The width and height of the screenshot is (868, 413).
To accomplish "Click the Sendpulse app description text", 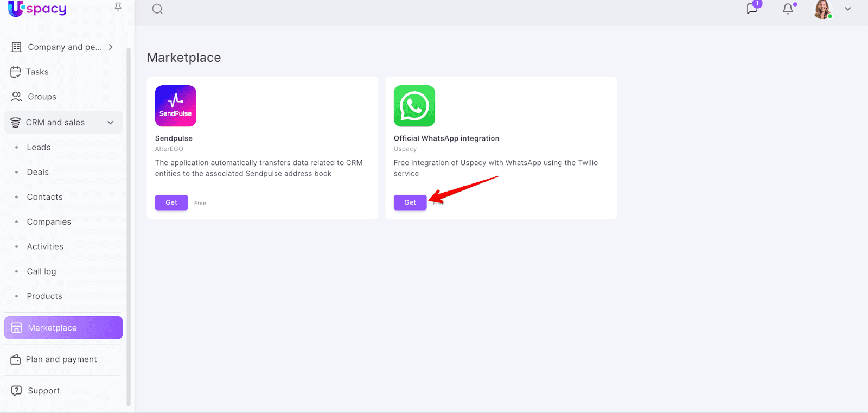I will click(259, 168).
